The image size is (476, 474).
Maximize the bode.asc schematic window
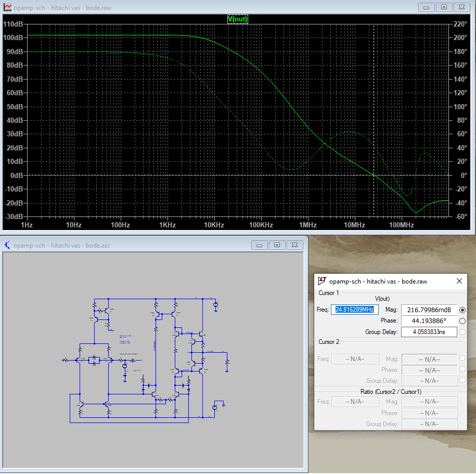point(277,245)
